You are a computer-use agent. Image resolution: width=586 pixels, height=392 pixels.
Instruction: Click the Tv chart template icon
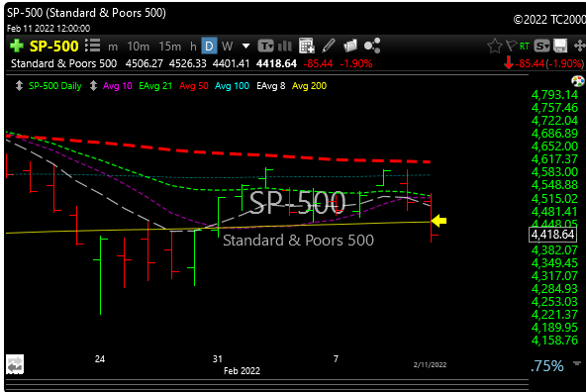coord(265,46)
